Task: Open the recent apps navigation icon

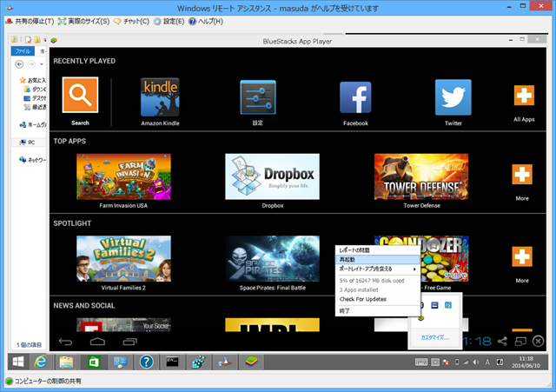Action: tap(130, 341)
